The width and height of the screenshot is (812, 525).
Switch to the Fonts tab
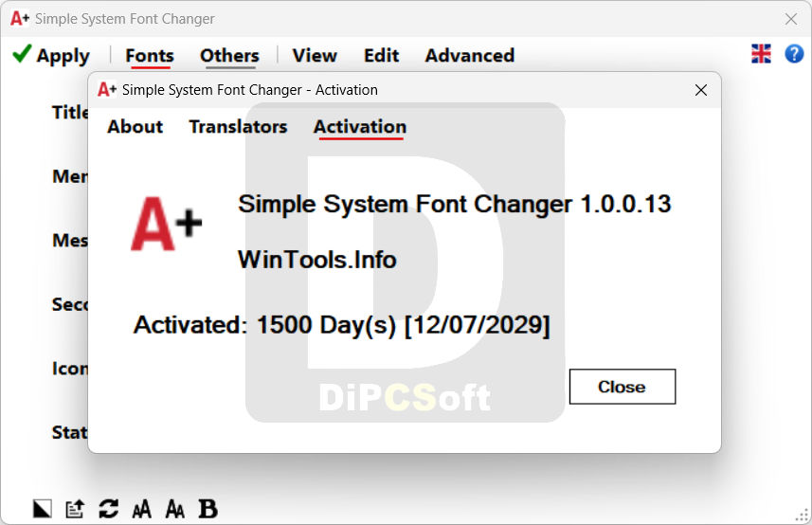coord(150,55)
